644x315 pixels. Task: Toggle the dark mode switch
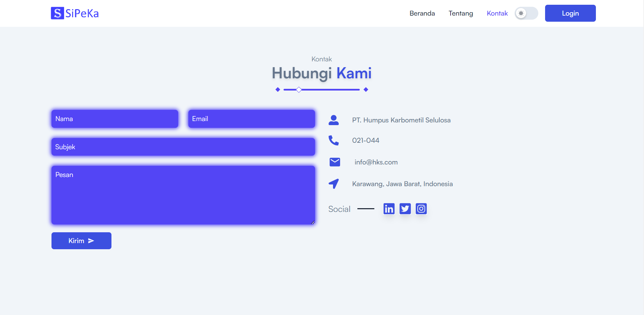pos(526,13)
